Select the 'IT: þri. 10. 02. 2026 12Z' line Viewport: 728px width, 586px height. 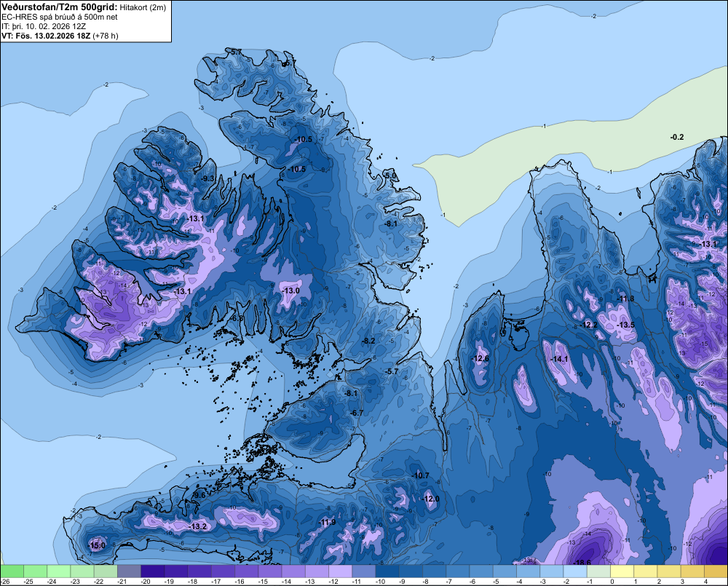click(x=44, y=26)
